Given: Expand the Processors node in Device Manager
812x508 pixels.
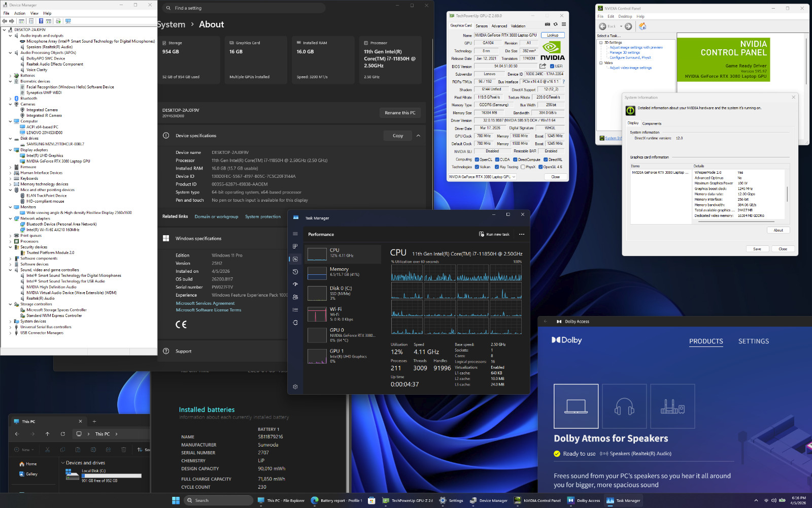Looking at the screenshot, I should coord(10,241).
